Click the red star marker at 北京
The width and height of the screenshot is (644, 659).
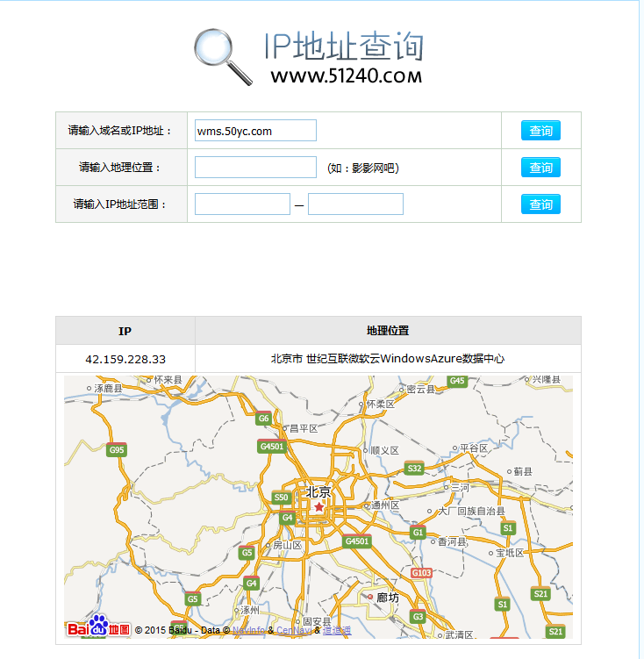click(x=319, y=507)
